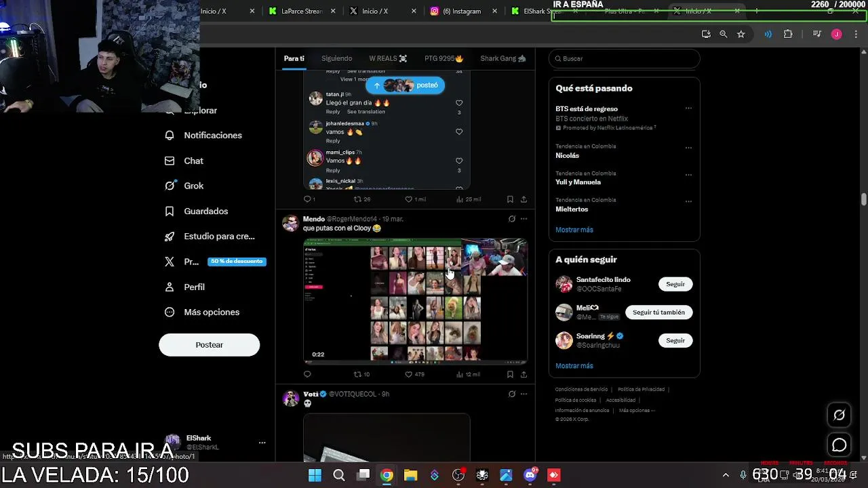Open ElShark account menu dots
This screenshot has width=868, height=488.
tap(262, 443)
